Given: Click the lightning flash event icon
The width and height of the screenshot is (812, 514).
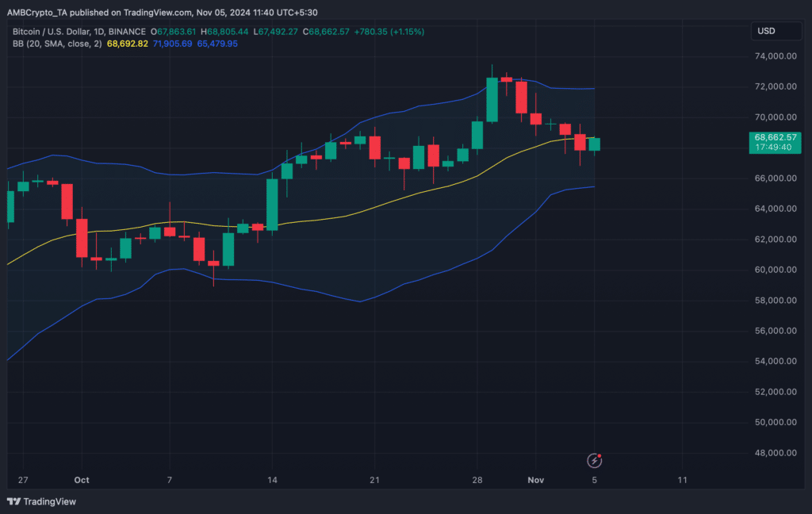Looking at the screenshot, I should click(594, 460).
